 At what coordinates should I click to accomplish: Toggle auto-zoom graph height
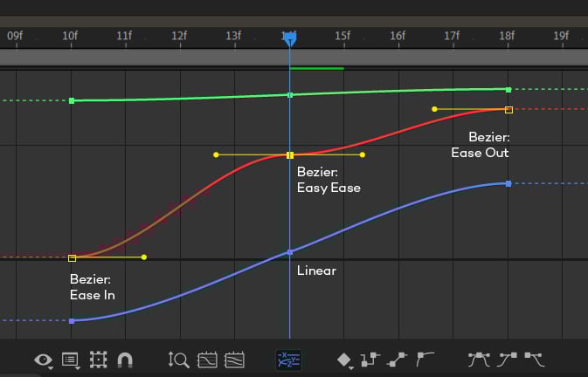[178, 359]
